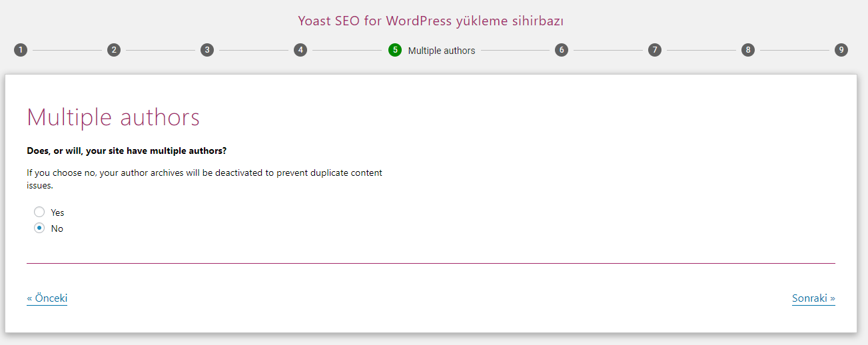Screen dimensions: 868x345
Task: Continue with the Sonraki next link
Action: coord(813,298)
